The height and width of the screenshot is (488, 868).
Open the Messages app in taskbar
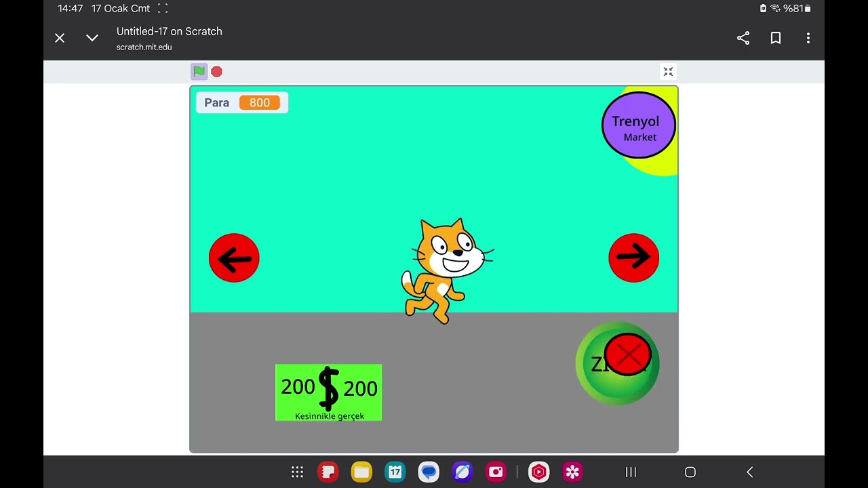429,472
